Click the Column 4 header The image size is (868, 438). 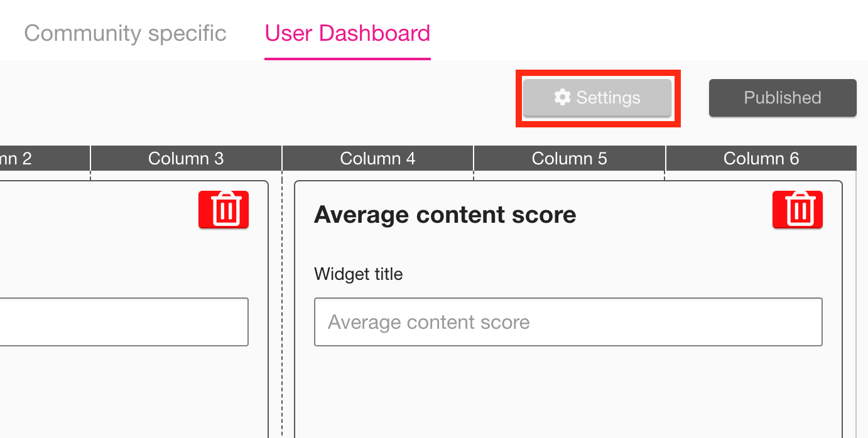click(377, 158)
